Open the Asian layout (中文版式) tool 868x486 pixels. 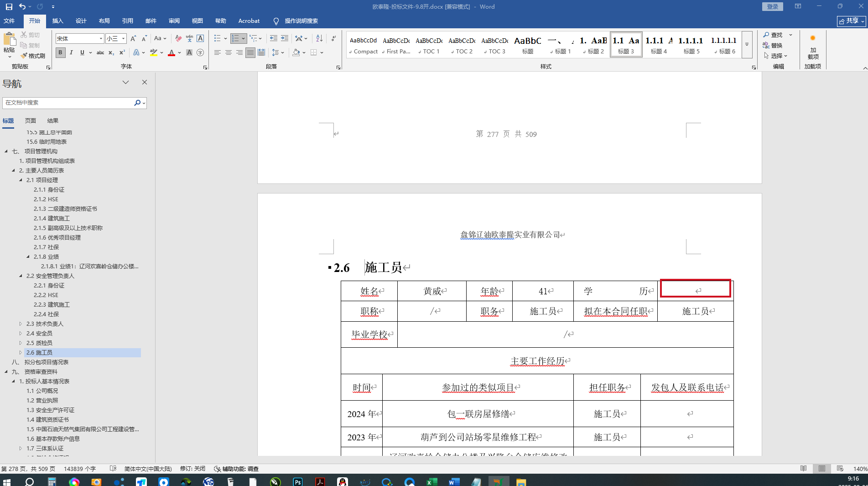click(299, 39)
